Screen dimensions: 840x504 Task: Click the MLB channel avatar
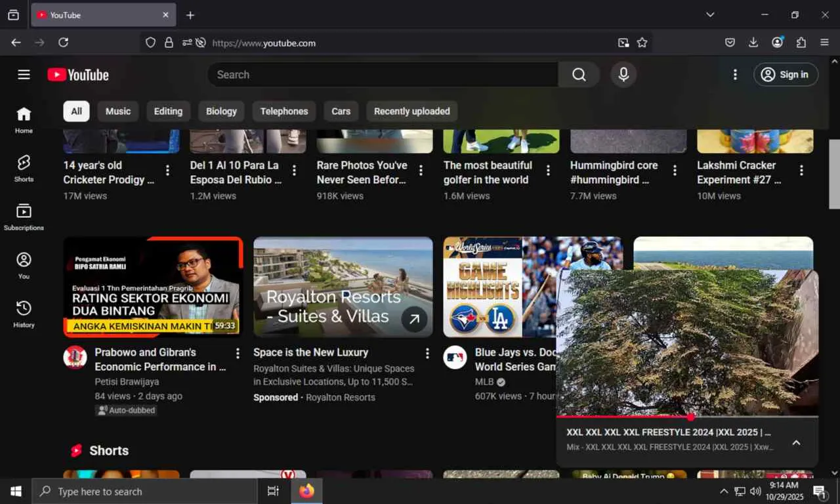[455, 358]
